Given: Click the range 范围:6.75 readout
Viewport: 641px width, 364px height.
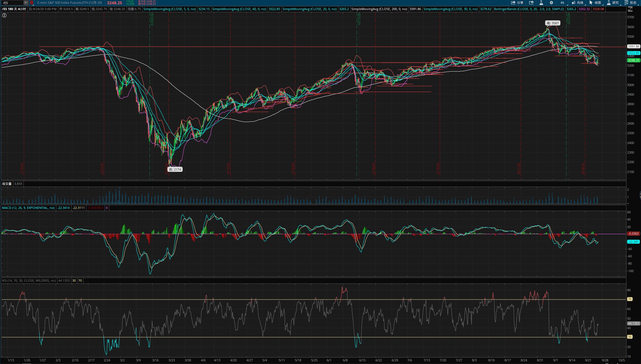Looking at the screenshot, I should (x=134, y=9).
